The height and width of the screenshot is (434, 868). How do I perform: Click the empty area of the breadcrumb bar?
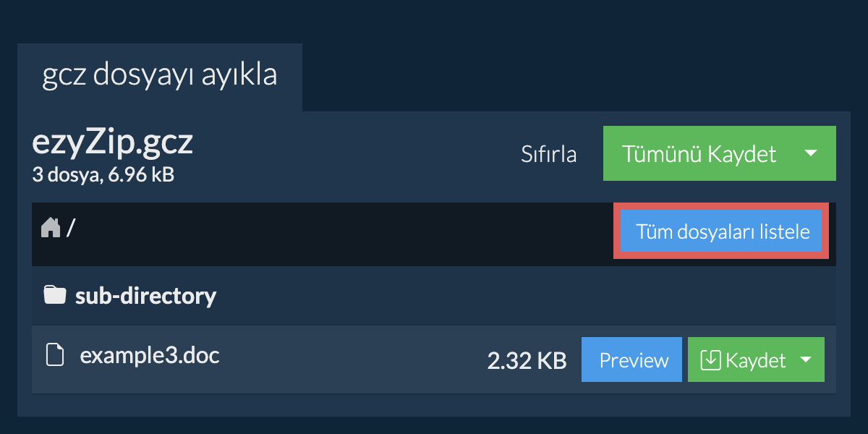(340, 233)
